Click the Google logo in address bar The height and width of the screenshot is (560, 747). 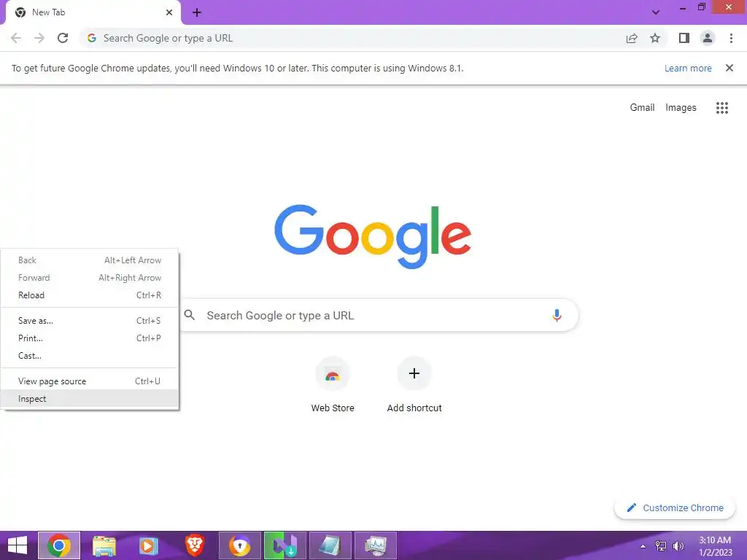(92, 38)
